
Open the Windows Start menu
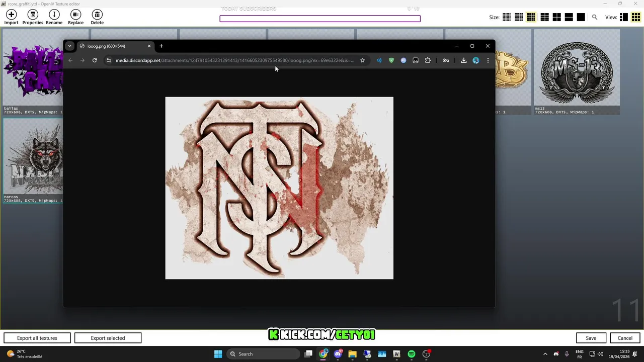click(x=218, y=354)
